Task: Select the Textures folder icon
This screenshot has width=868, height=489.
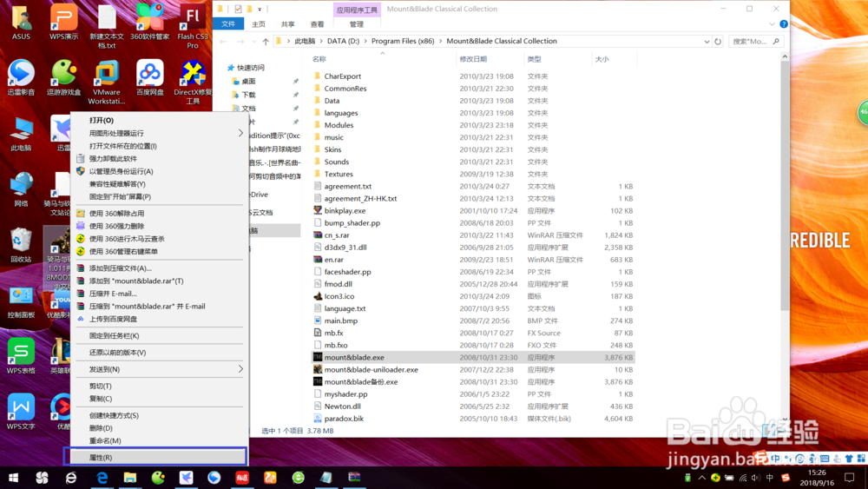Action: pos(317,174)
